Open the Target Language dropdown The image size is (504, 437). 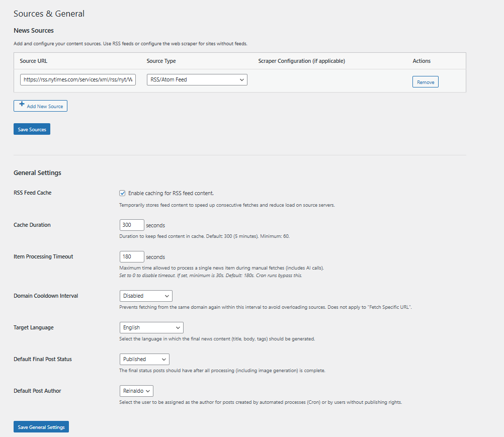tap(151, 327)
